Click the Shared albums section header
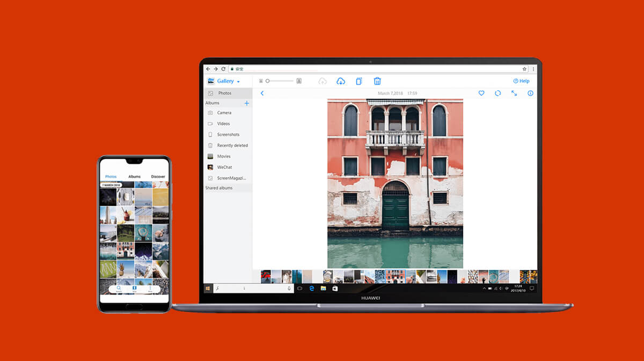Image resolution: width=644 pixels, height=361 pixels. 228,188
